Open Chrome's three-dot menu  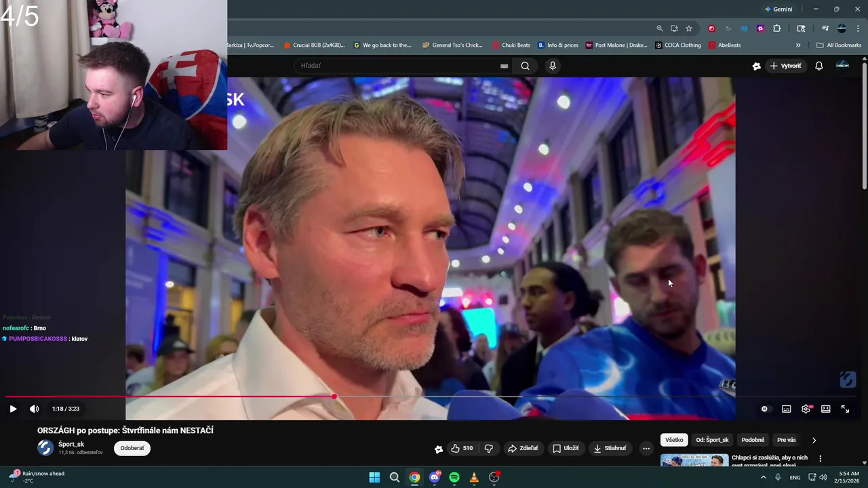pyautogui.click(x=858, y=28)
